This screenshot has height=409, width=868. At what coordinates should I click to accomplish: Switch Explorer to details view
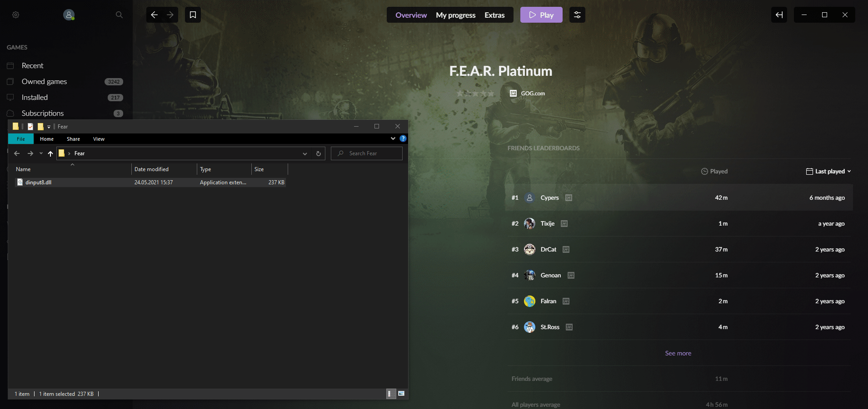click(x=389, y=394)
